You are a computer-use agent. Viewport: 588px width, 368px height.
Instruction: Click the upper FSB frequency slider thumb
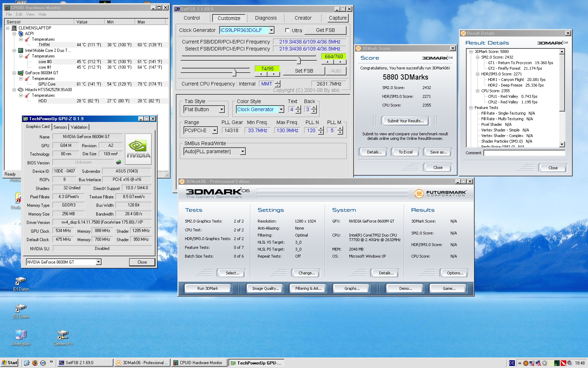coord(299,60)
